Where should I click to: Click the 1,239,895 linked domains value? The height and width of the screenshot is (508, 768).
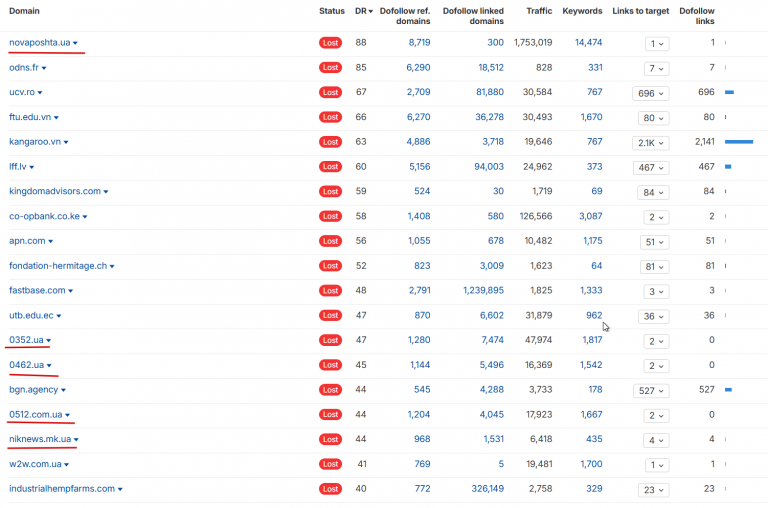(x=483, y=290)
